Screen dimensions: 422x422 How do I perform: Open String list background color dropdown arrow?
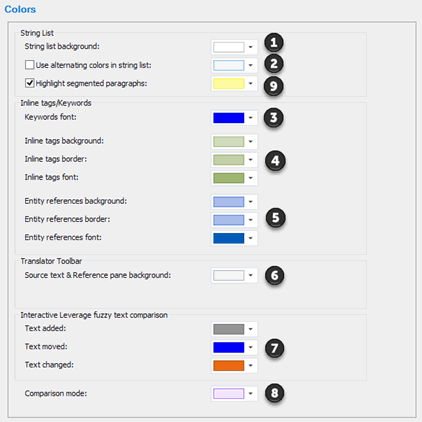click(251, 47)
